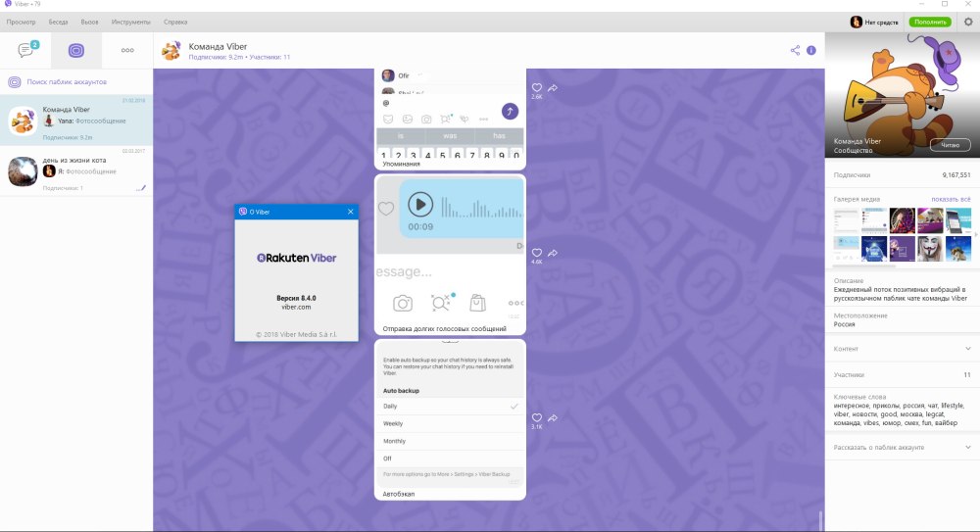Open the Просмотр menu
Screen dimensions: 980x532
click(x=22, y=22)
